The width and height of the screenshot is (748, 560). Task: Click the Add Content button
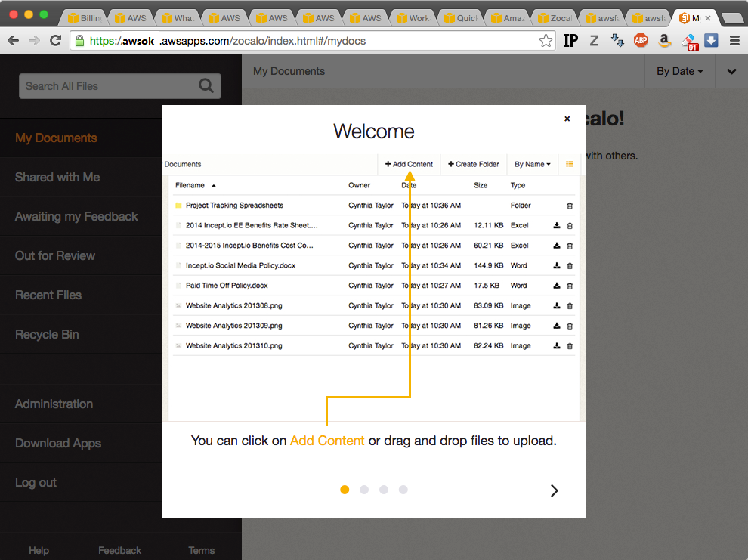tap(409, 164)
